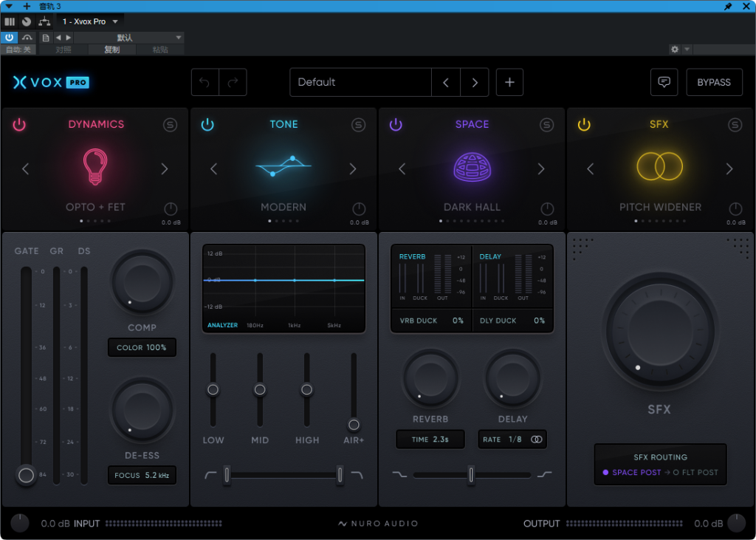Toggle the SPACE module power button
Viewport: 756px width, 540px height.
(396, 125)
